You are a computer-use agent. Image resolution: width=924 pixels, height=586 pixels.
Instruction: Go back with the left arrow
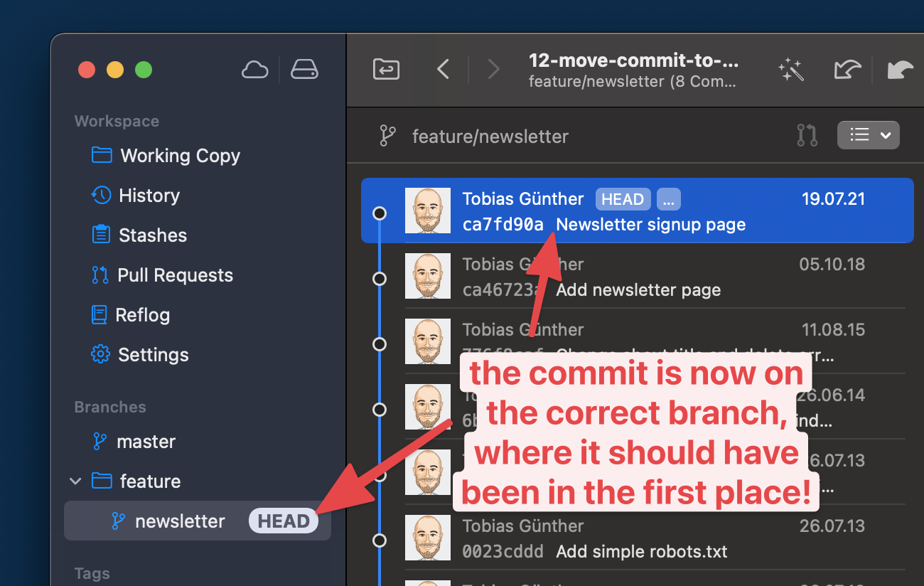click(443, 70)
